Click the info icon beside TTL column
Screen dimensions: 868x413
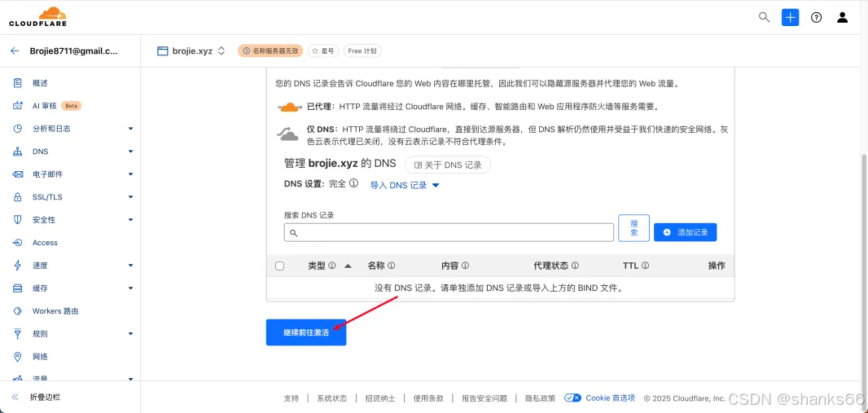tap(646, 266)
